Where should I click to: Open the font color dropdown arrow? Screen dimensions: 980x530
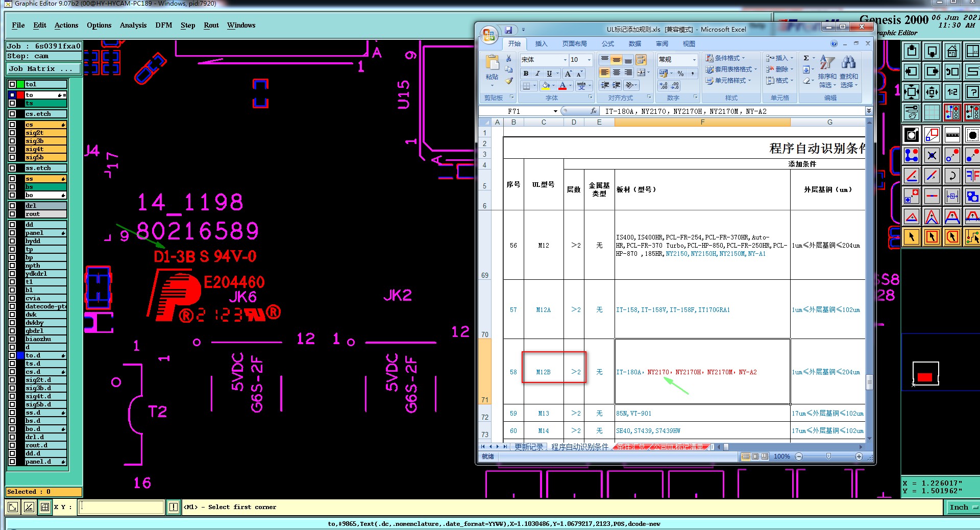(x=570, y=86)
